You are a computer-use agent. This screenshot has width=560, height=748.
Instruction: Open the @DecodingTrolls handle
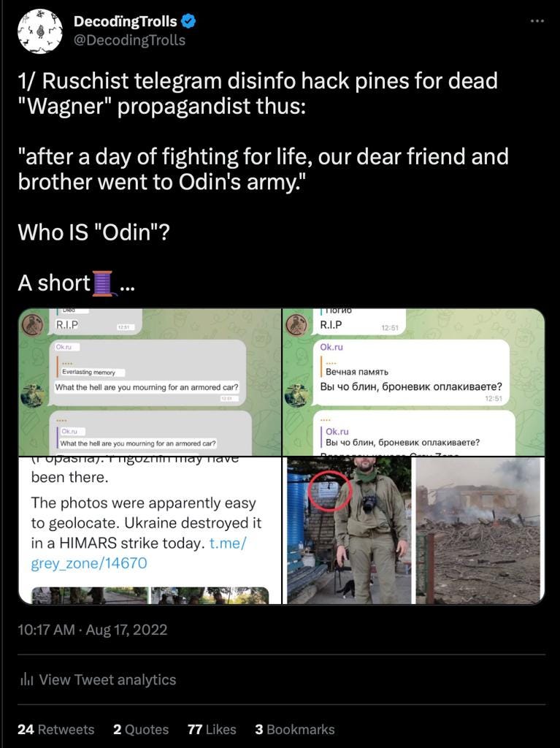coord(129,40)
